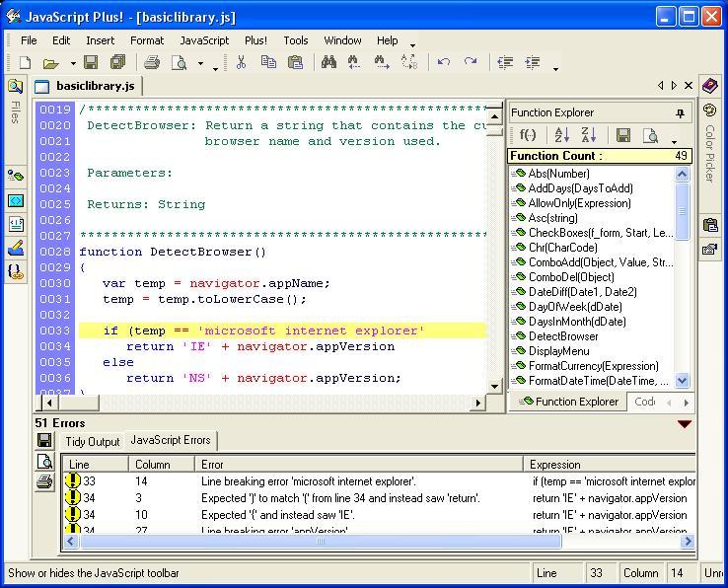
Task: Select the JavaScript Errors tab
Action: coord(171,440)
